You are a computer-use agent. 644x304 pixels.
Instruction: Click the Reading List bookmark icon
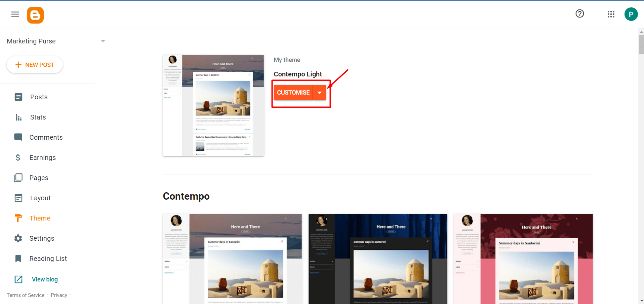pyautogui.click(x=18, y=258)
